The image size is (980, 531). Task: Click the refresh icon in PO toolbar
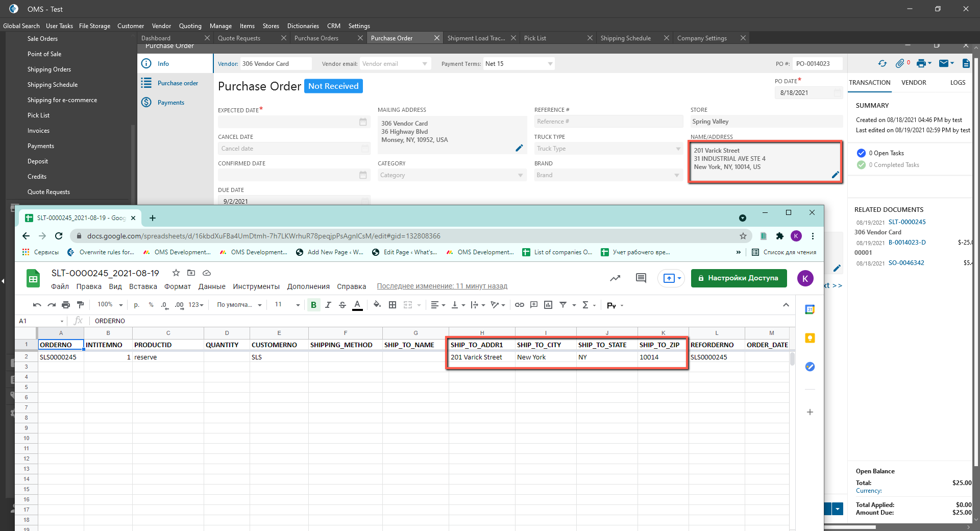[x=882, y=63]
